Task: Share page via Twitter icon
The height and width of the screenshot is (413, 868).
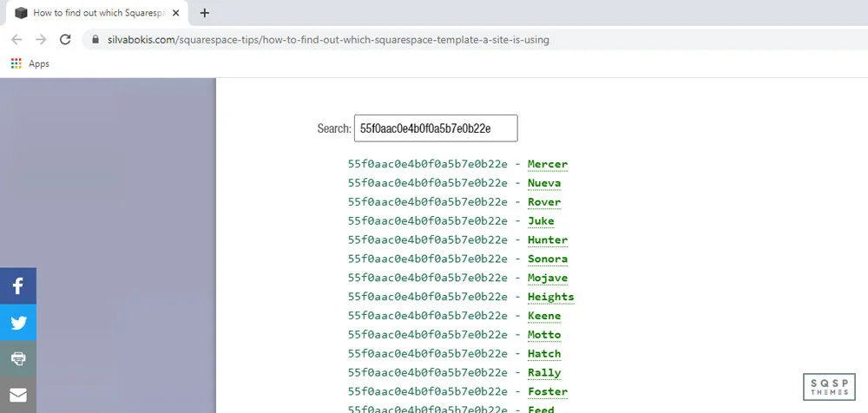Action: [x=18, y=322]
